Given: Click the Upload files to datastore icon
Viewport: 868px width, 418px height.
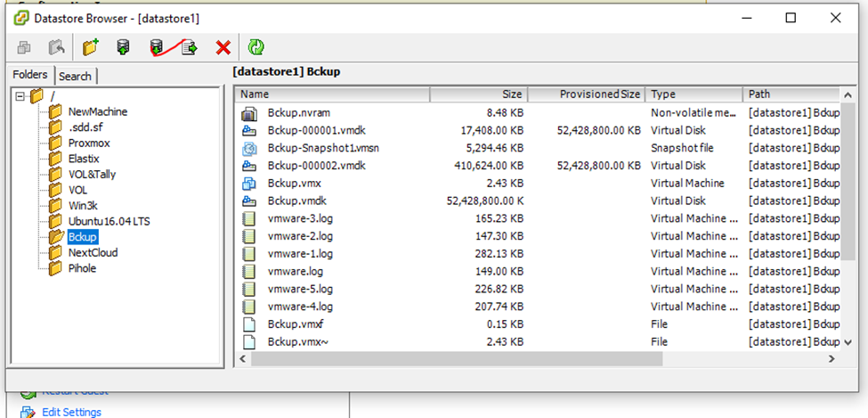Looking at the screenshot, I should tap(123, 47).
